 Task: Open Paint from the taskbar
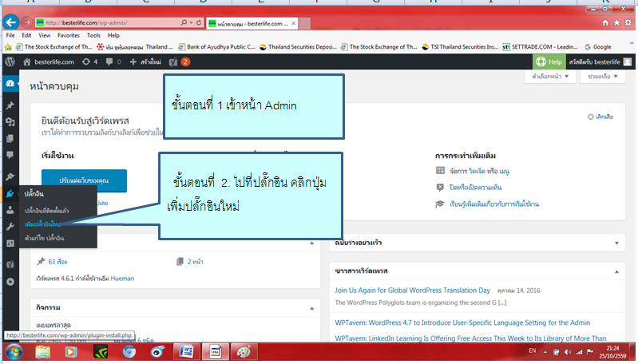pyautogui.click(x=244, y=352)
